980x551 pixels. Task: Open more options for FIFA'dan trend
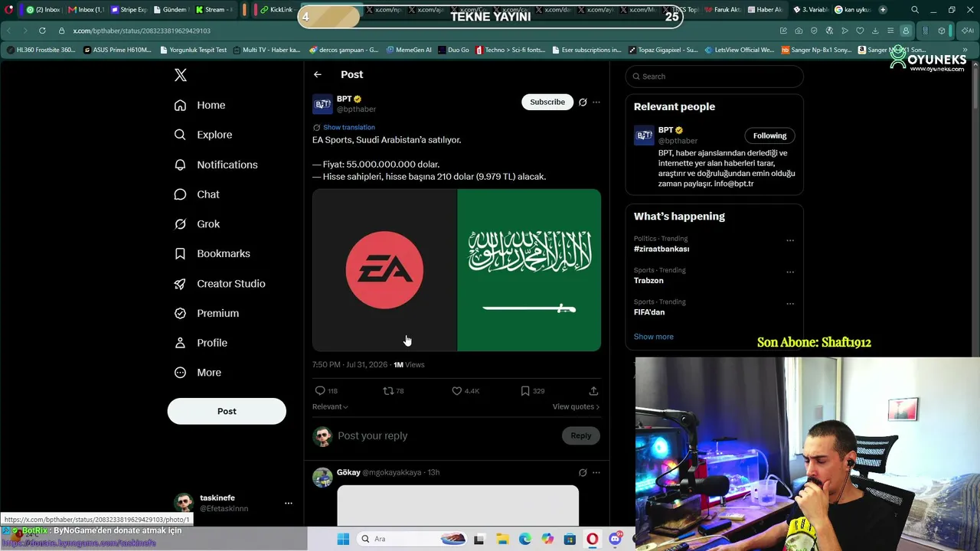click(790, 304)
